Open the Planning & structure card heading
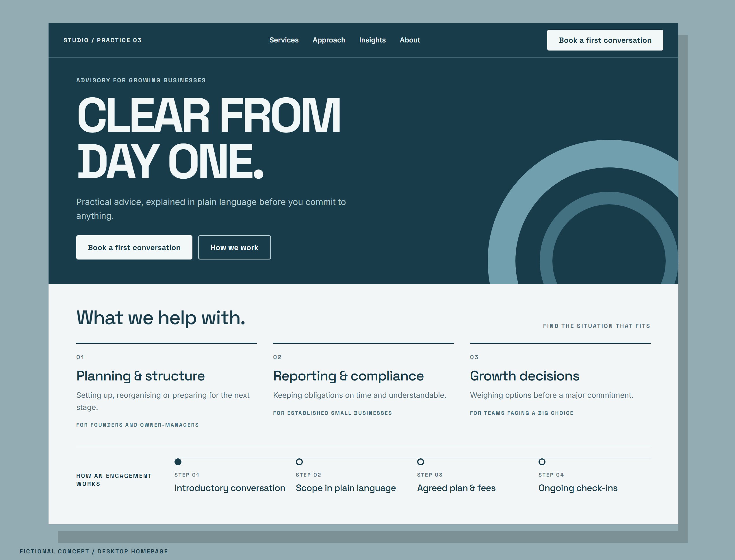This screenshot has height=560, width=735. pos(140,376)
